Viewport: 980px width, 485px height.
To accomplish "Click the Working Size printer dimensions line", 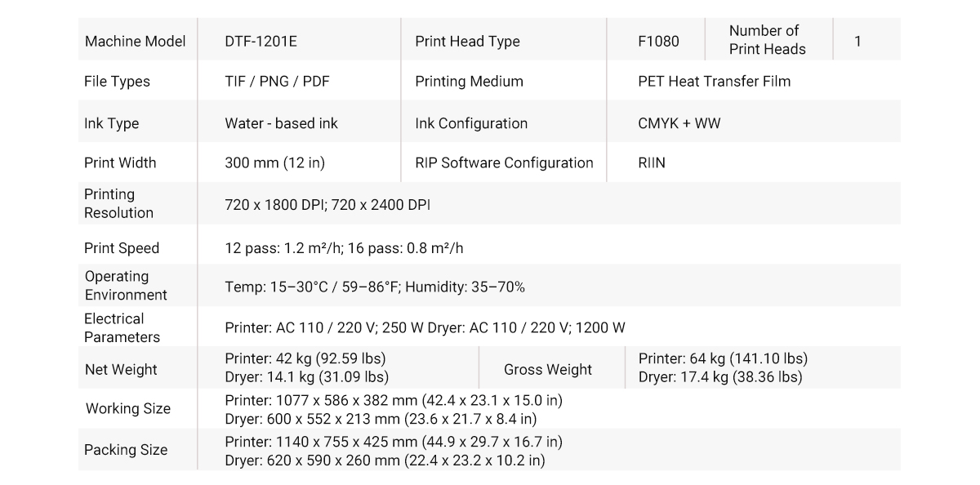I will coord(393,400).
